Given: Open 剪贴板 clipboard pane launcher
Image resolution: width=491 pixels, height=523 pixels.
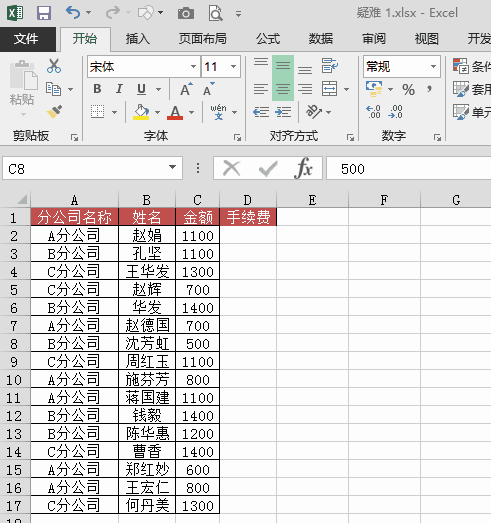Looking at the screenshot, I should click(74, 137).
